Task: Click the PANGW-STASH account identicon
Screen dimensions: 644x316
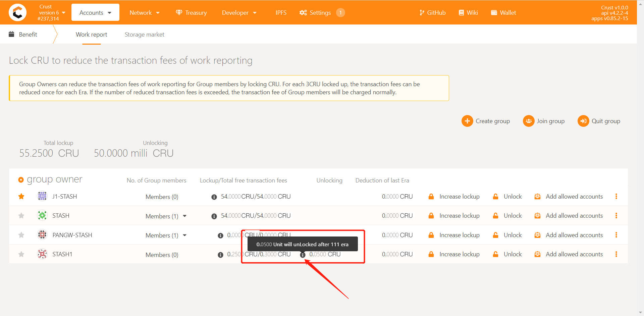Action: point(42,234)
